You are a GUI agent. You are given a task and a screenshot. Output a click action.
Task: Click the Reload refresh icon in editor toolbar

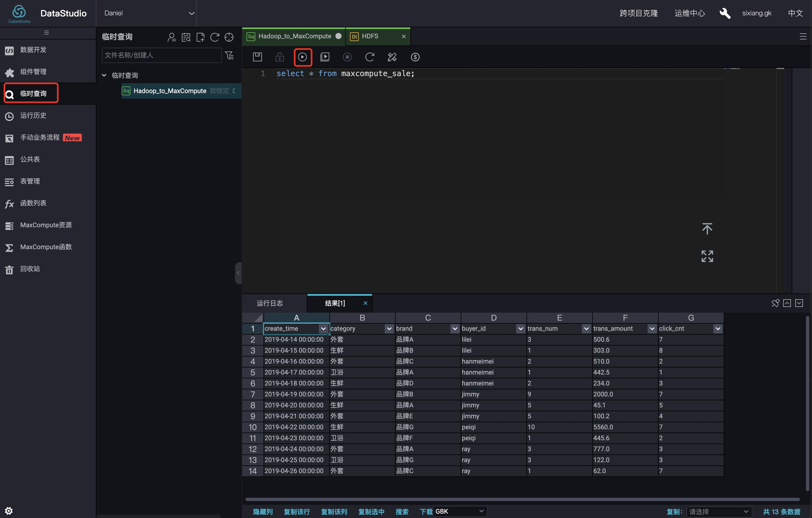[x=370, y=57]
